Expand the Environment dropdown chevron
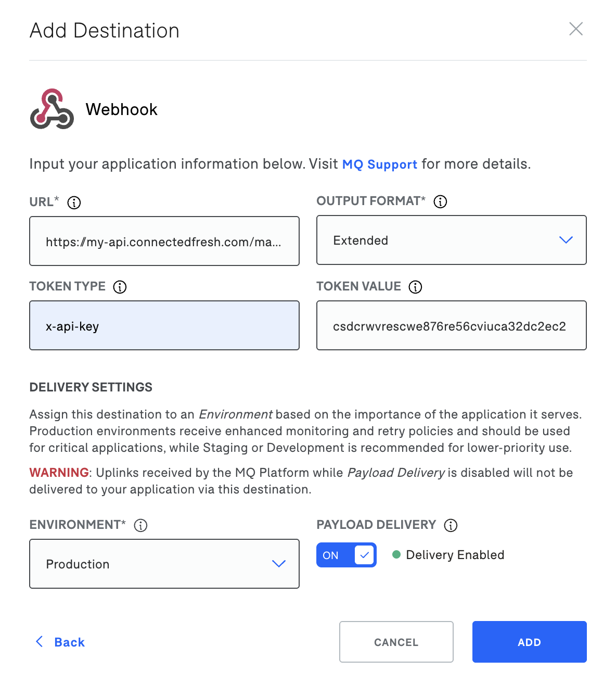The height and width of the screenshot is (684, 616). (x=279, y=564)
